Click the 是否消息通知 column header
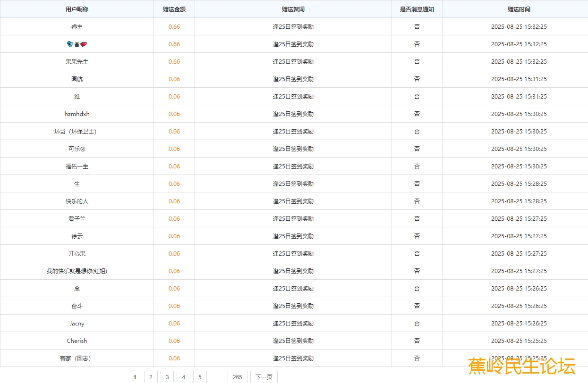The image size is (588, 383). (417, 9)
